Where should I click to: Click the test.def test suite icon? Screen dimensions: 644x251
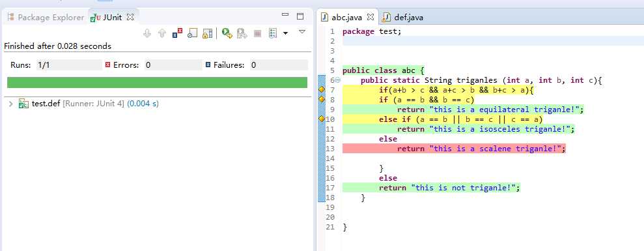click(23, 104)
